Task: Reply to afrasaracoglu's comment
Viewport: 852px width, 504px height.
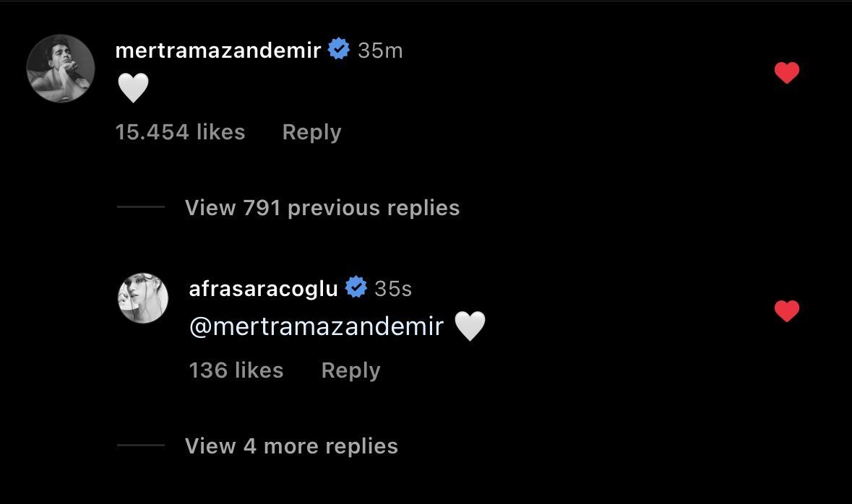Action: [x=350, y=370]
